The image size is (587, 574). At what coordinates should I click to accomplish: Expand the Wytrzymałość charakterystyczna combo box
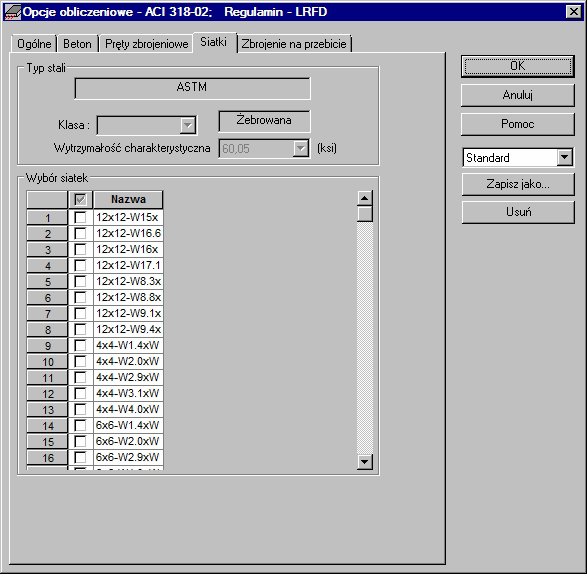click(300, 149)
